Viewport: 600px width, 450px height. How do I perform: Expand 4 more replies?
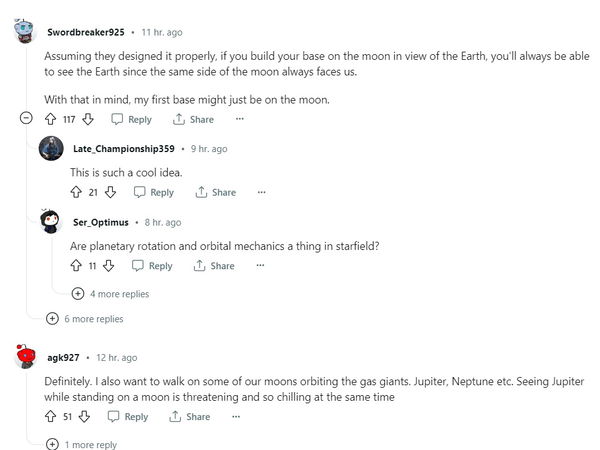click(110, 294)
